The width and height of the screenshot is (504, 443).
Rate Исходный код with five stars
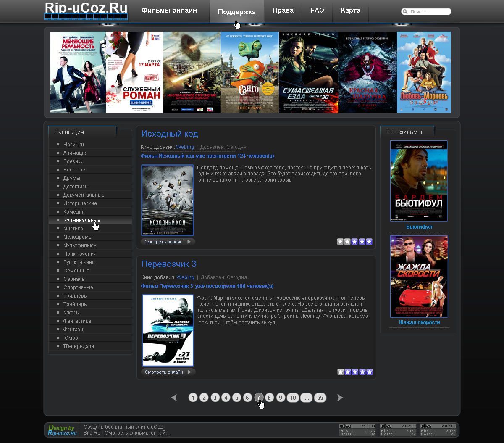(369, 242)
